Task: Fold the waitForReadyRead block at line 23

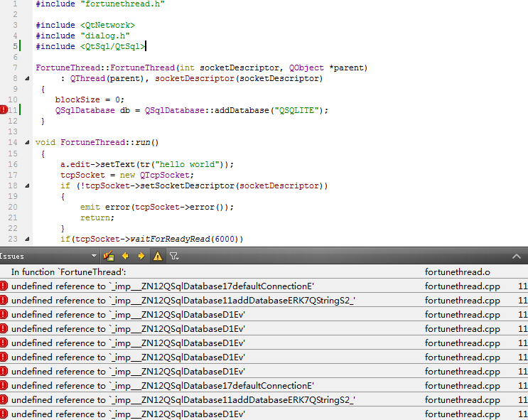Action: coord(27,239)
